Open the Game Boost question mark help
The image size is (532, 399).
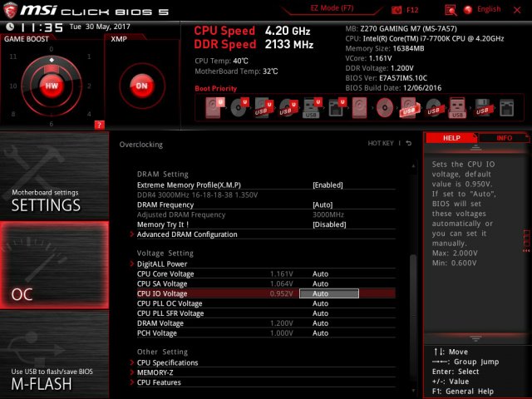click(99, 125)
